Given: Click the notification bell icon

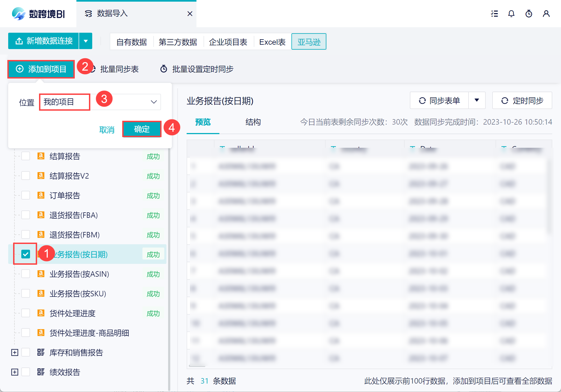Looking at the screenshot, I should coord(511,14).
